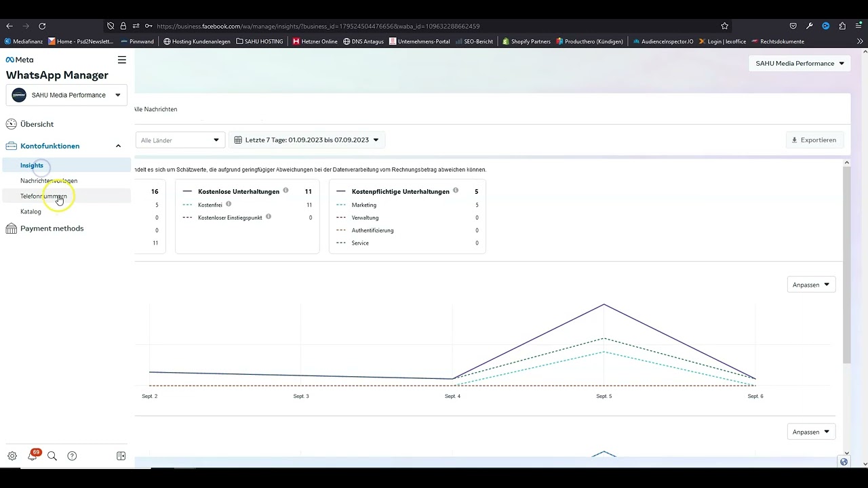The width and height of the screenshot is (868, 488).
Task: Click info icon next to Kostenpflichtige Unterhaltungen
Action: (456, 191)
